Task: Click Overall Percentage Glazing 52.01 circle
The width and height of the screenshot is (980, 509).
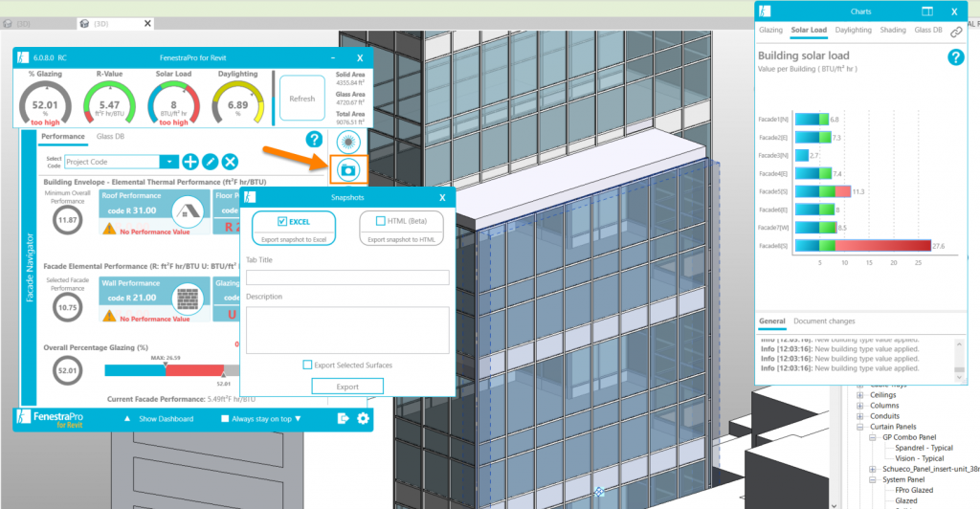Action: [x=68, y=370]
